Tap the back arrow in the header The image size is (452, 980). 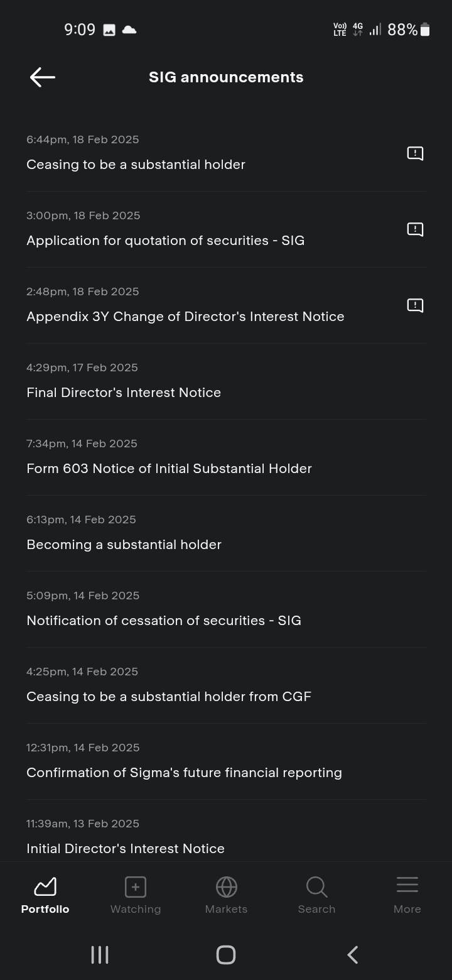point(43,77)
